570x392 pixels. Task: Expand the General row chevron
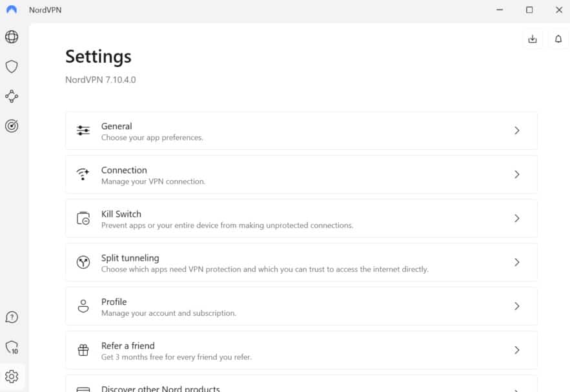(517, 130)
